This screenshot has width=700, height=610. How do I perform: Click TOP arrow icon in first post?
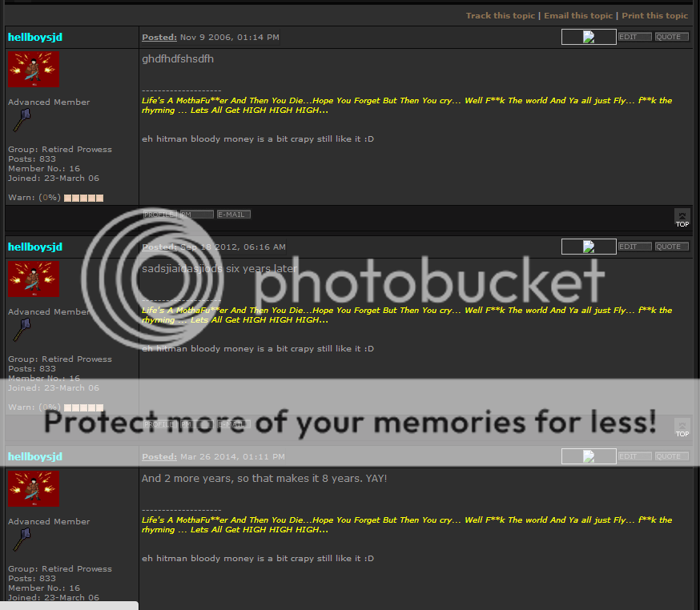[x=682, y=218]
